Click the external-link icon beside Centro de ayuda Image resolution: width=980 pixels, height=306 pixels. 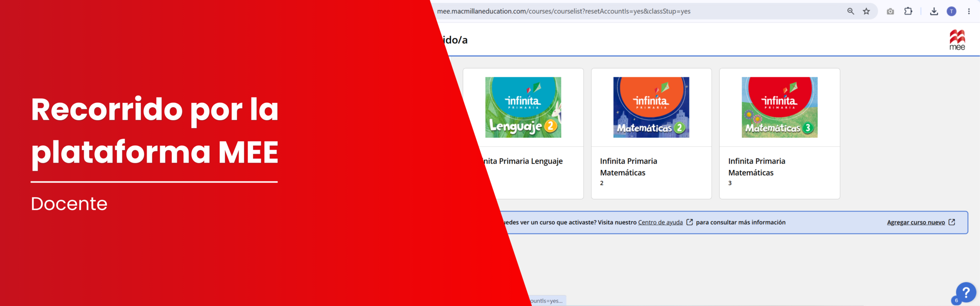click(x=689, y=222)
